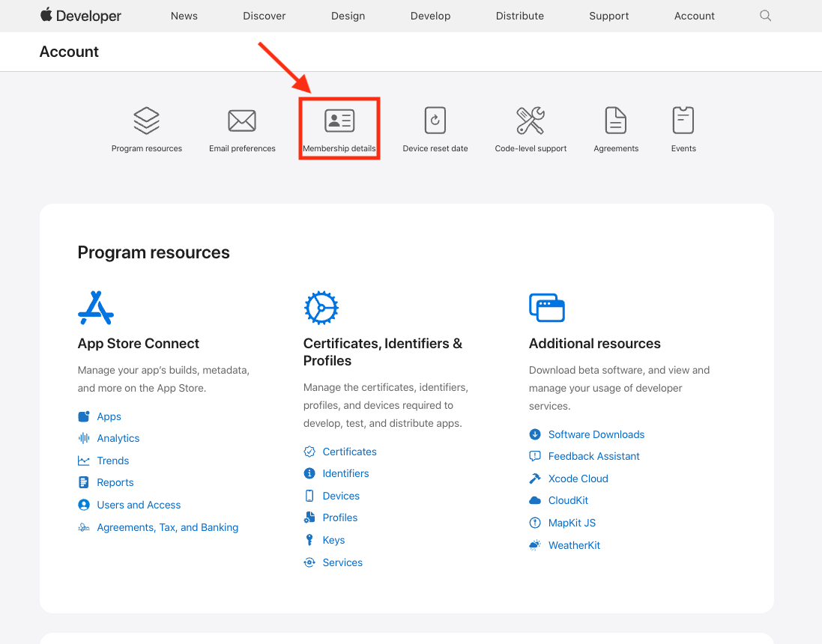Open the search magnifier icon
Image resolution: width=822 pixels, height=644 pixels.
tap(765, 16)
